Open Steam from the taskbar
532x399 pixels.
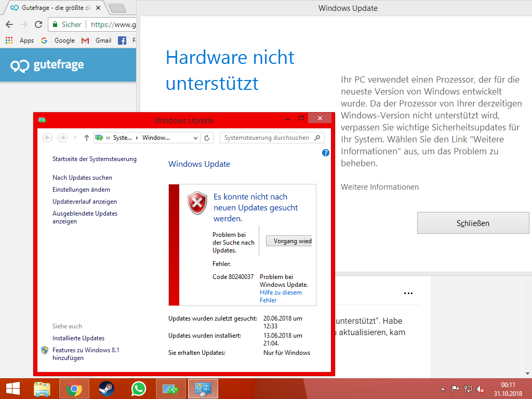[x=107, y=389]
